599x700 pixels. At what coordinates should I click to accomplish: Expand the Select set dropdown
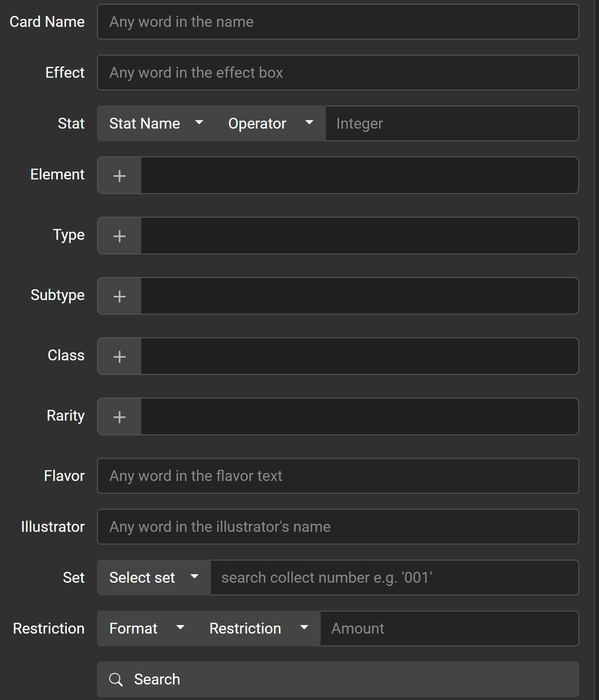coord(154,578)
